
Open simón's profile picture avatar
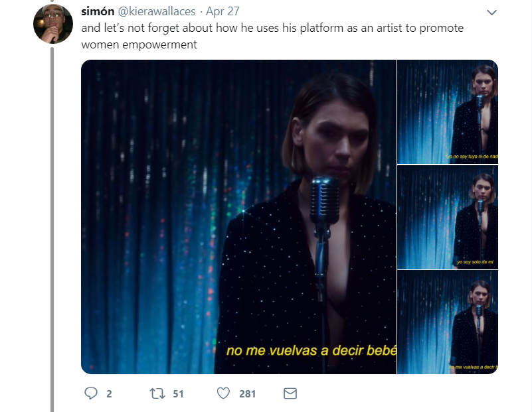(x=53, y=24)
